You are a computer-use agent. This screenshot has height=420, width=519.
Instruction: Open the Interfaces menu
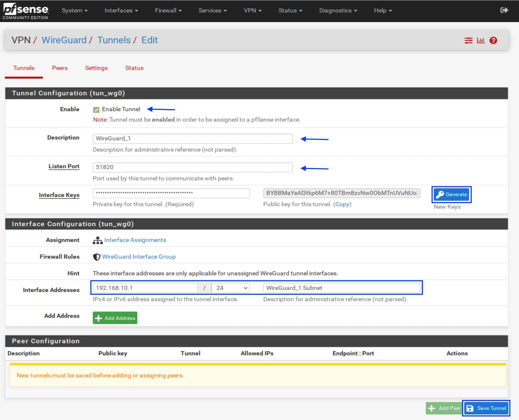pyautogui.click(x=121, y=11)
